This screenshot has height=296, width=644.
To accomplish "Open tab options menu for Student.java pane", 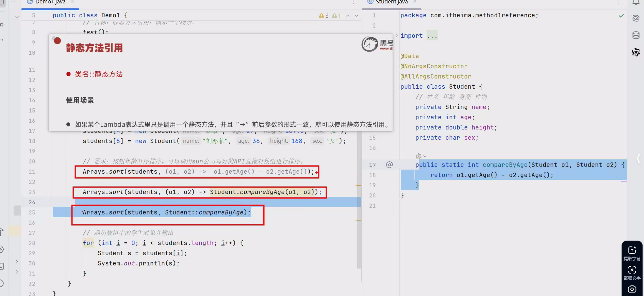I will coord(619,2).
